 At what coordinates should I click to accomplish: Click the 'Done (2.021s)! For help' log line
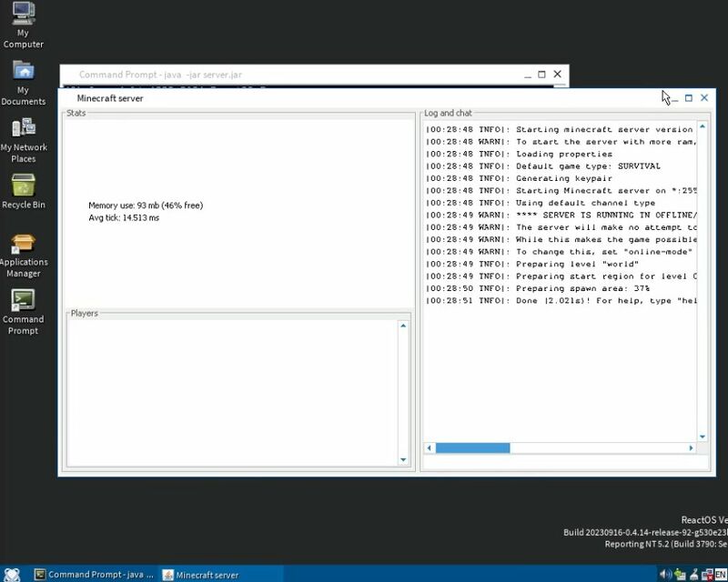tap(561, 301)
